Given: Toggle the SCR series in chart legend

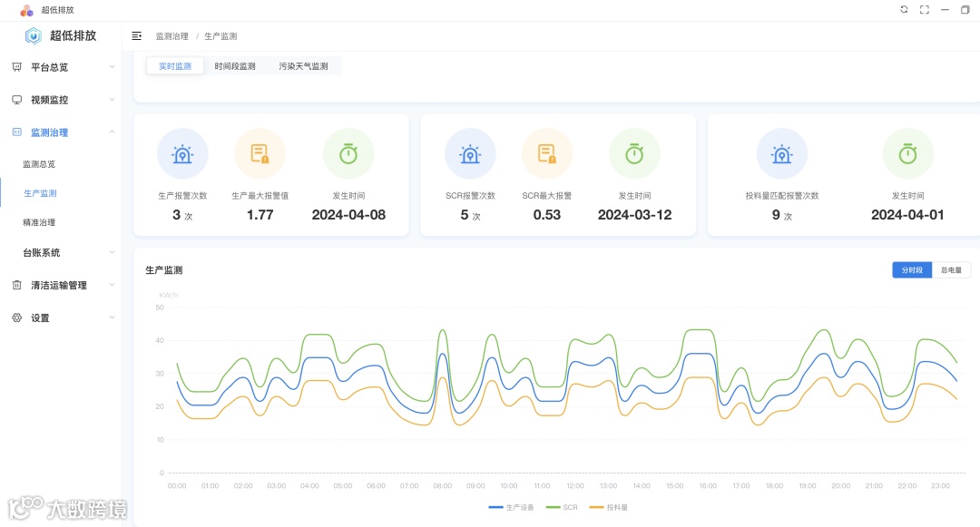Looking at the screenshot, I should coord(562,507).
